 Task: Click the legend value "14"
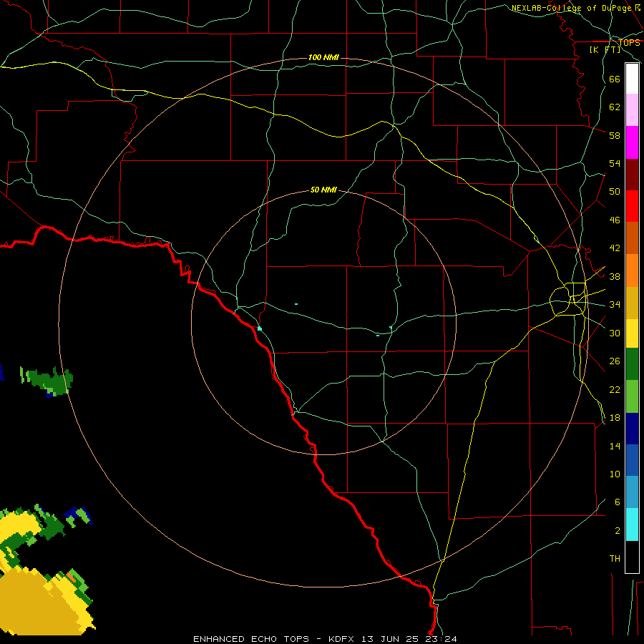click(615, 446)
